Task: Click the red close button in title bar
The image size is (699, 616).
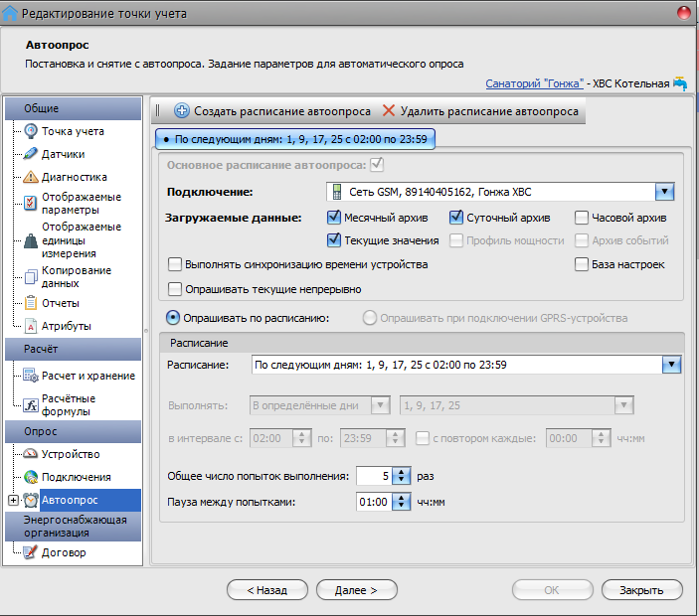Action: pyautogui.click(x=684, y=13)
